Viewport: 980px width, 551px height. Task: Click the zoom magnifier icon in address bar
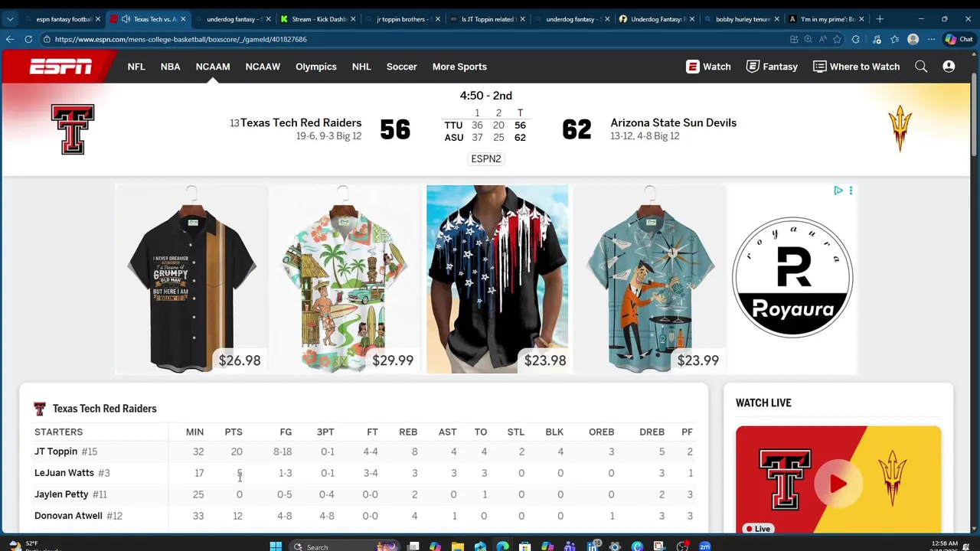(808, 39)
